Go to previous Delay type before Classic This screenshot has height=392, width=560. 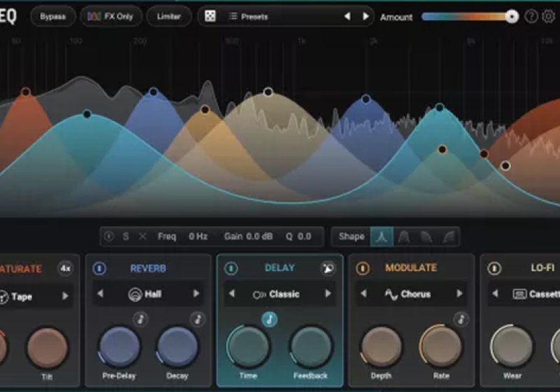pos(232,293)
